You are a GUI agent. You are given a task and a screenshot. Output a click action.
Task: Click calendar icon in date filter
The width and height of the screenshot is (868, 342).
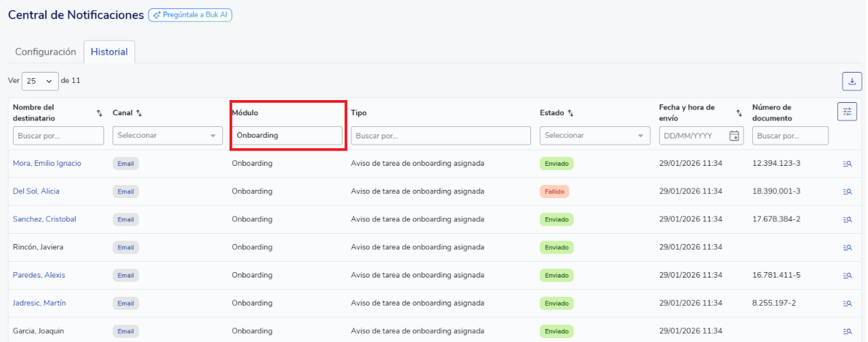coord(734,136)
